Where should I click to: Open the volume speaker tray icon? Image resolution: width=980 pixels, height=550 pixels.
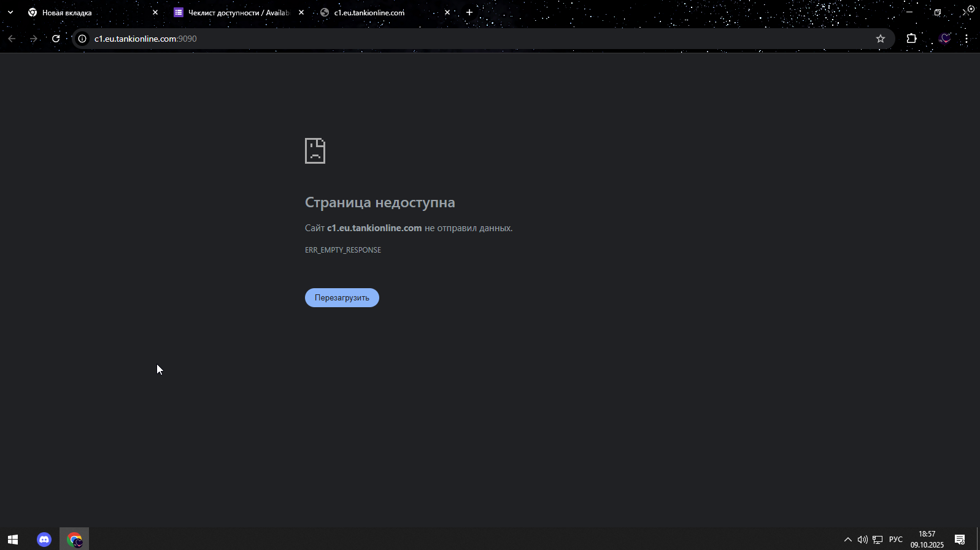863,540
